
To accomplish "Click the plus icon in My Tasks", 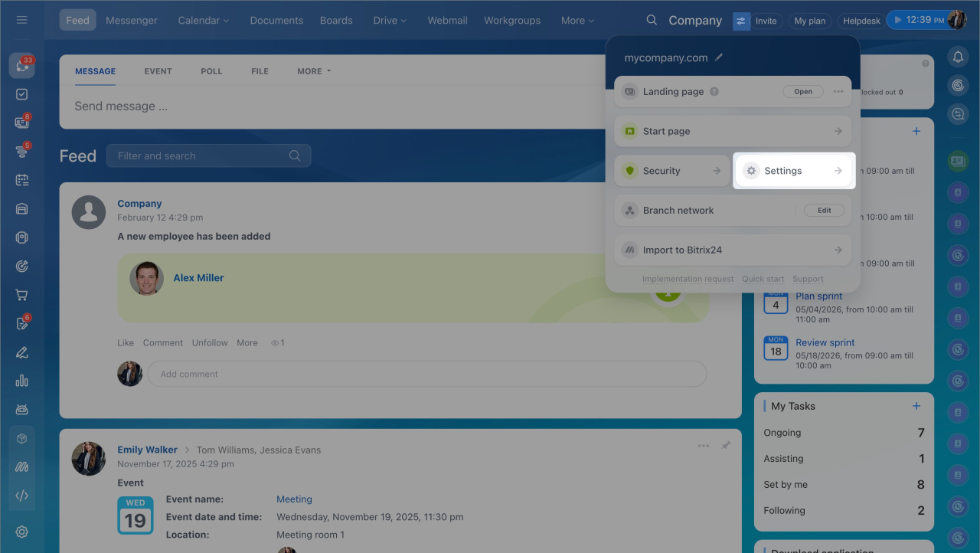I will point(916,406).
